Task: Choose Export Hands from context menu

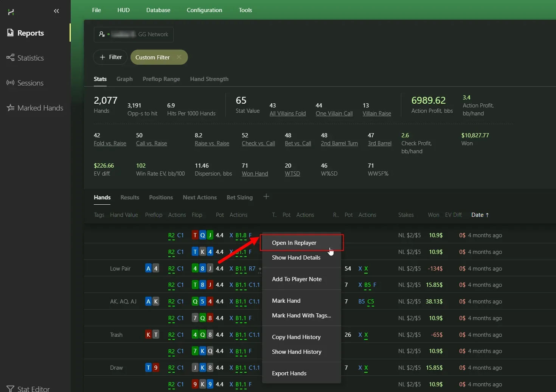Action: coord(289,373)
